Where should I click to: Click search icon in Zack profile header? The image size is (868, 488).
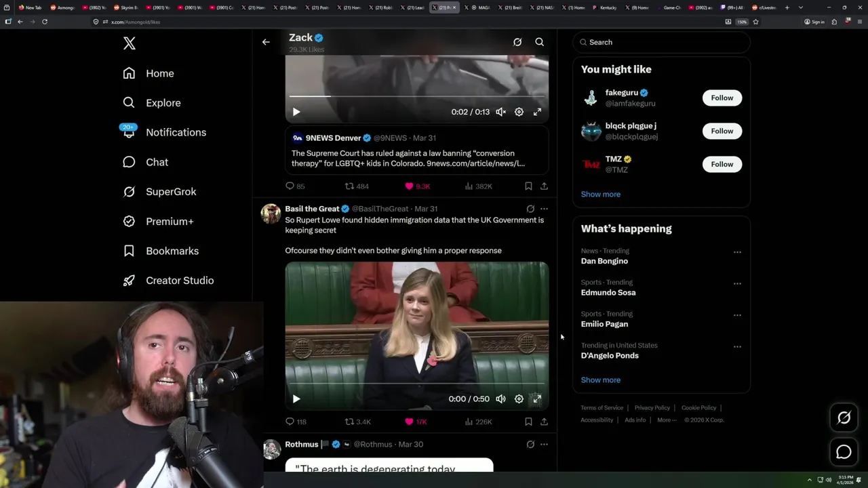pos(540,42)
